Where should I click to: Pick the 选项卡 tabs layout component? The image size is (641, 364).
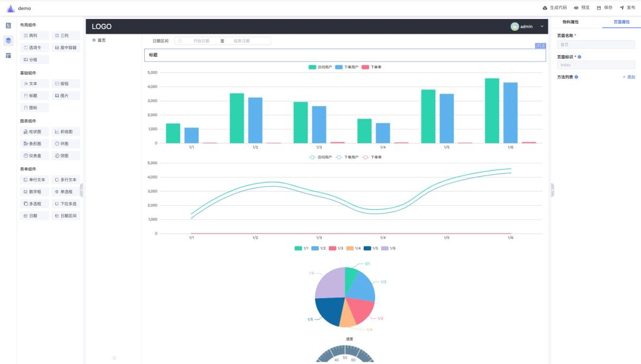[34, 47]
